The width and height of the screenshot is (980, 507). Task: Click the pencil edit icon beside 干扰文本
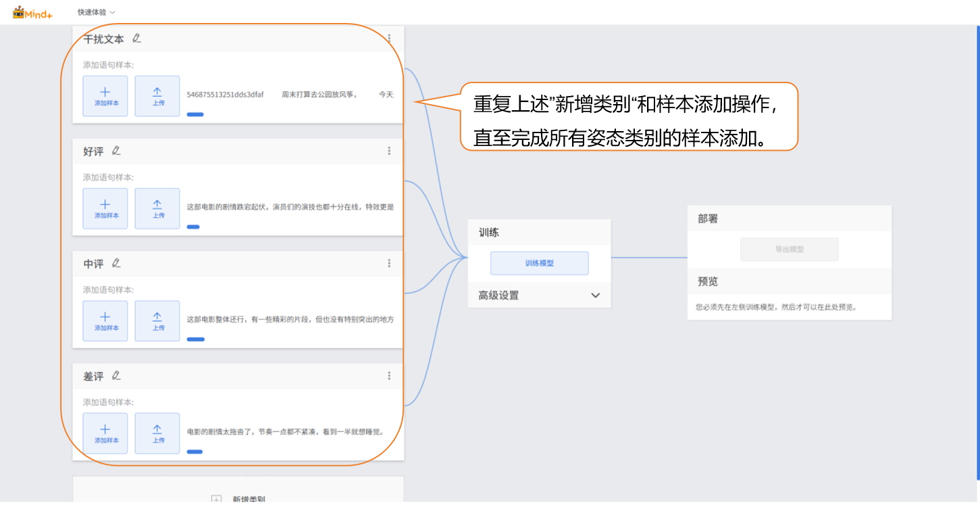(136, 39)
